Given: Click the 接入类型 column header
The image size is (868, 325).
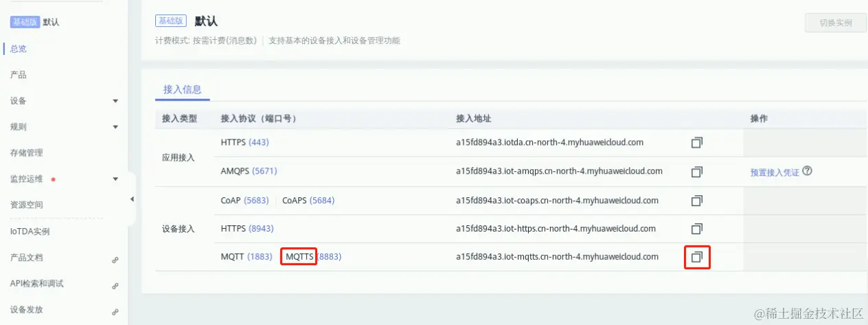Looking at the screenshot, I should pos(179,119).
